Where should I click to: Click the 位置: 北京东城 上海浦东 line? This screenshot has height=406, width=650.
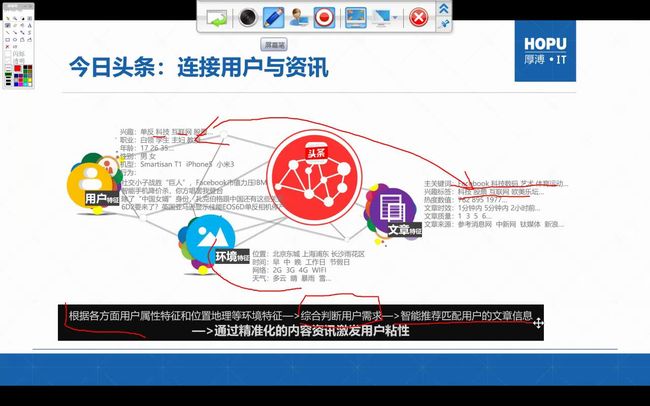click(x=308, y=254)
